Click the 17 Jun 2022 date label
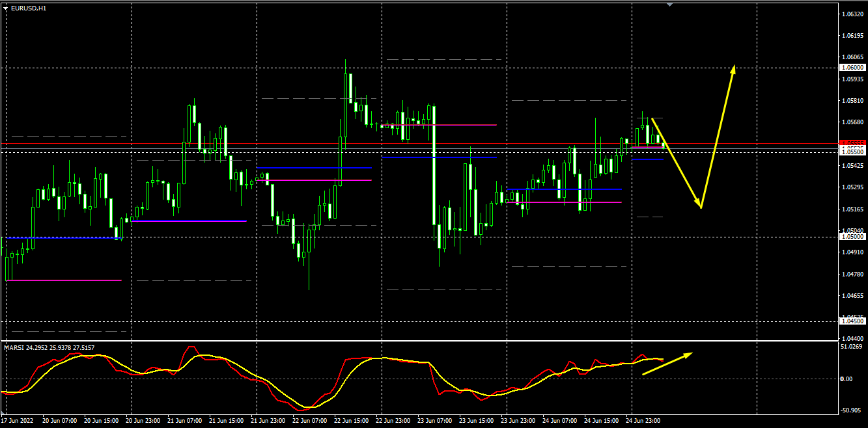 coord(19,421)
